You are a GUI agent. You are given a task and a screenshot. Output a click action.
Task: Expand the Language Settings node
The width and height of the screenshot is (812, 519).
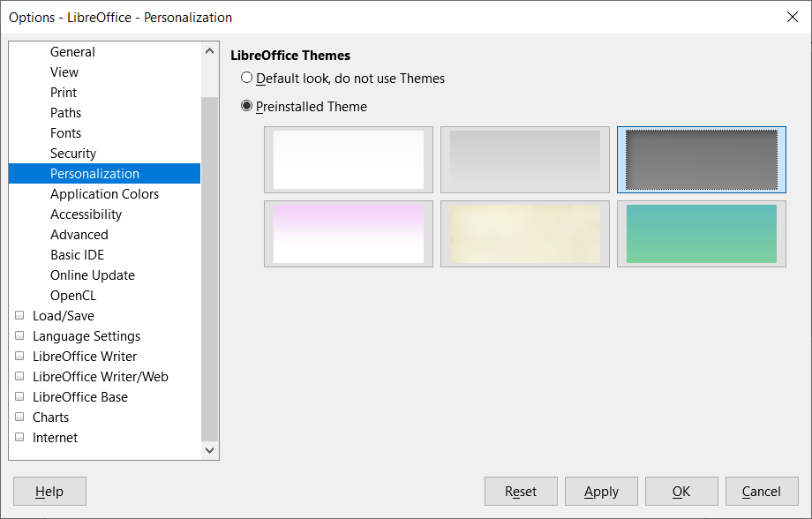click(x=19, y=335)
